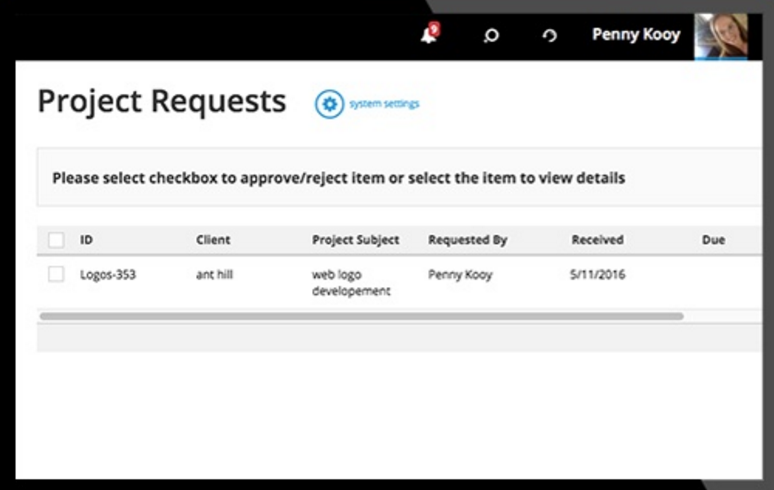Click the refresh arrow icon

(549, 36)
